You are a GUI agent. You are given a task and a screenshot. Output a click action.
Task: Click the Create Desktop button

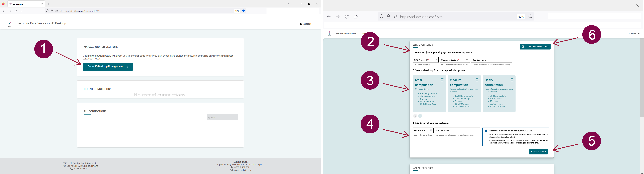[x=538, y=152]
